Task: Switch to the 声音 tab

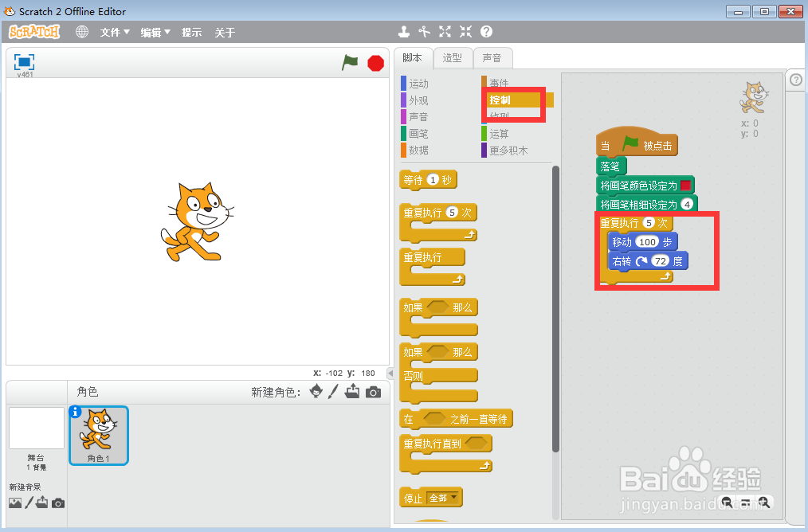Action: [492, 57]
